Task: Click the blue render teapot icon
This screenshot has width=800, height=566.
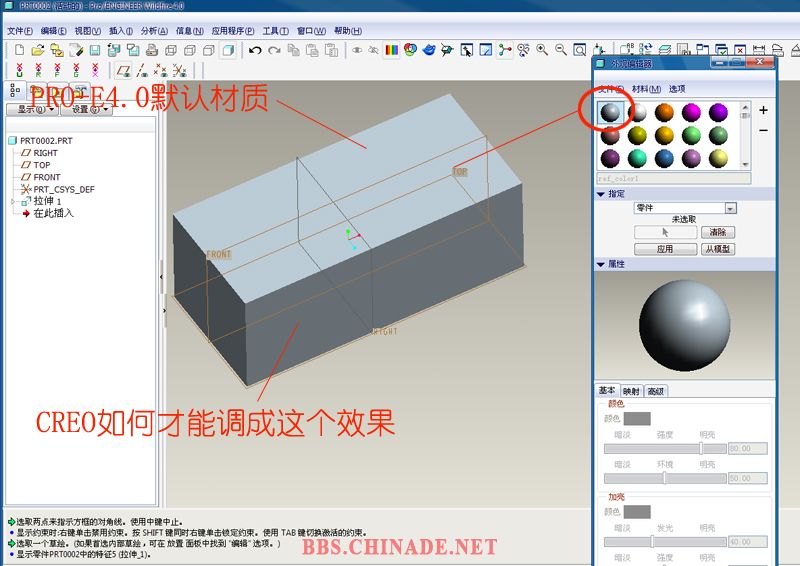Action: tap(429, 50)
